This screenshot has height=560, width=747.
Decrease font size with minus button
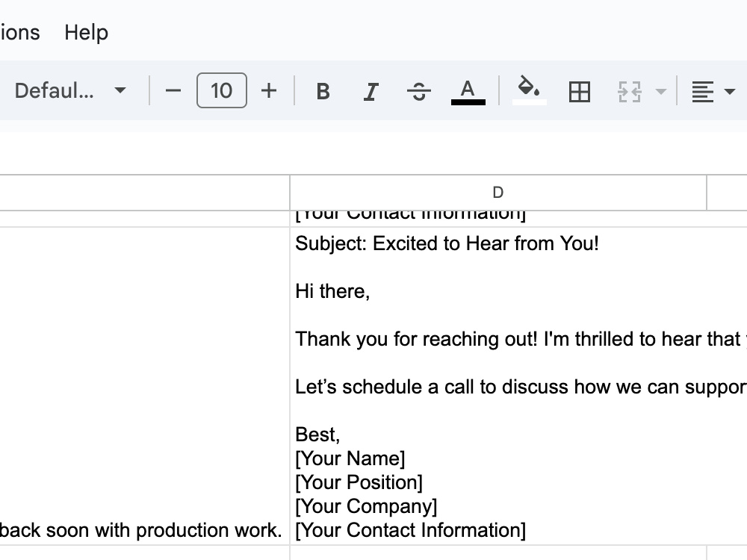pyautogui.click(x=173, y=90)
